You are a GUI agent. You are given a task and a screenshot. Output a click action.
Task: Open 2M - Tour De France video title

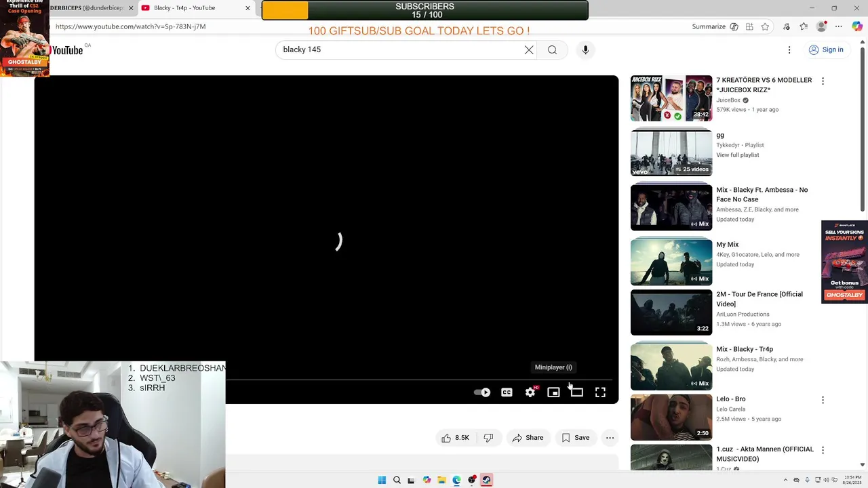[759, 299]
